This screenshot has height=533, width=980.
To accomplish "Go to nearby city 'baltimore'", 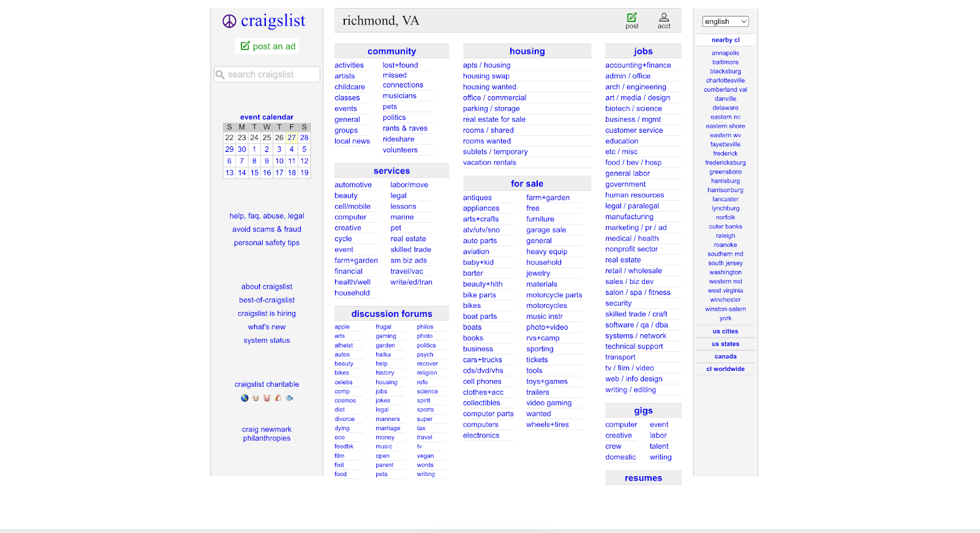I will [x=725, y=62].
